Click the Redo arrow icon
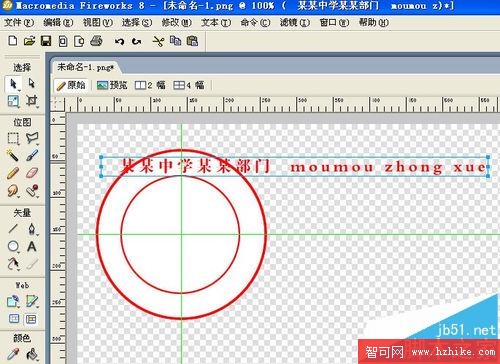 pyautogui.click(x=136, y=42)
